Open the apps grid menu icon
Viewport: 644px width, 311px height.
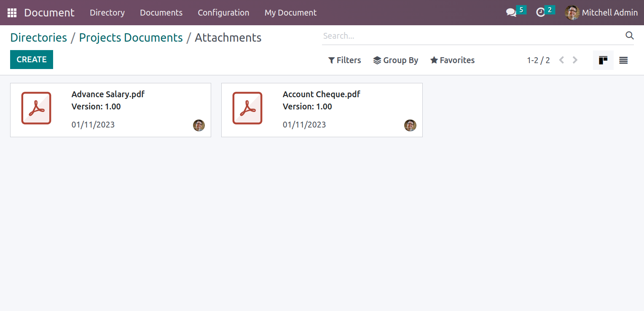(x=12, y=13)
